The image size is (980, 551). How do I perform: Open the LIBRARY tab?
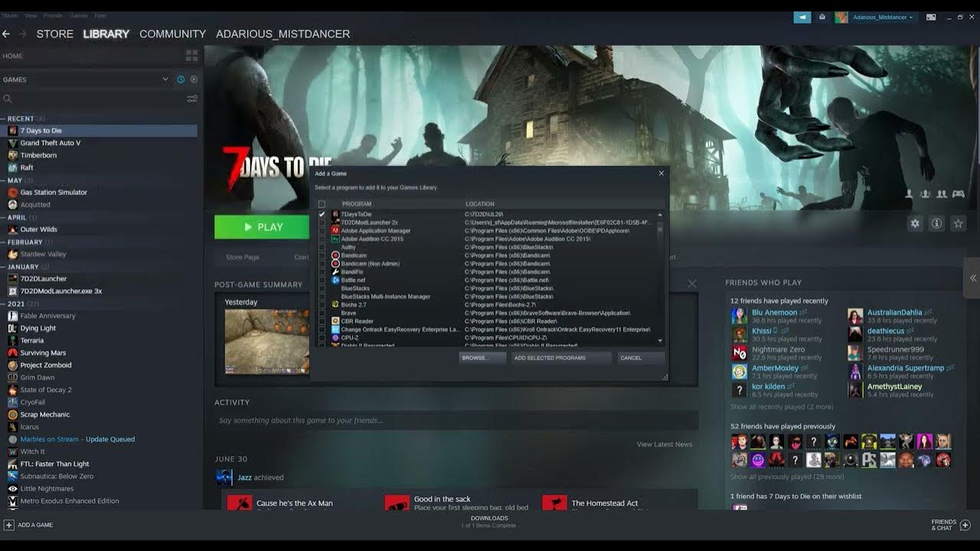pyautogui.click(x=106, y=34)
